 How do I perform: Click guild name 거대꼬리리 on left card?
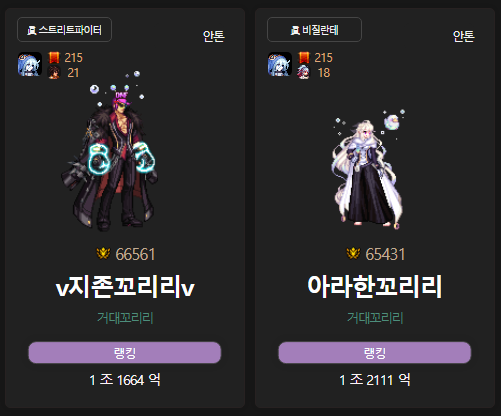125,318
